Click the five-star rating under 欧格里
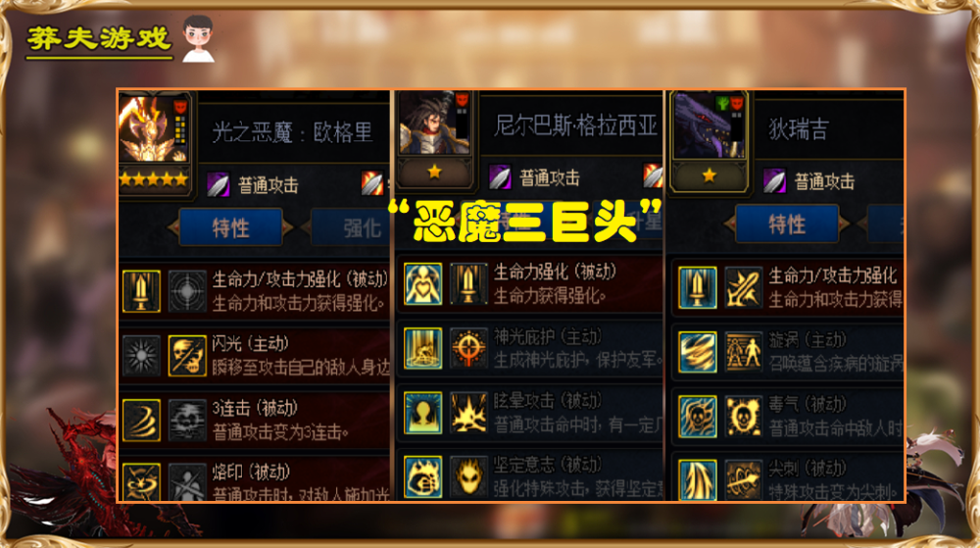 tap(154, 180)
